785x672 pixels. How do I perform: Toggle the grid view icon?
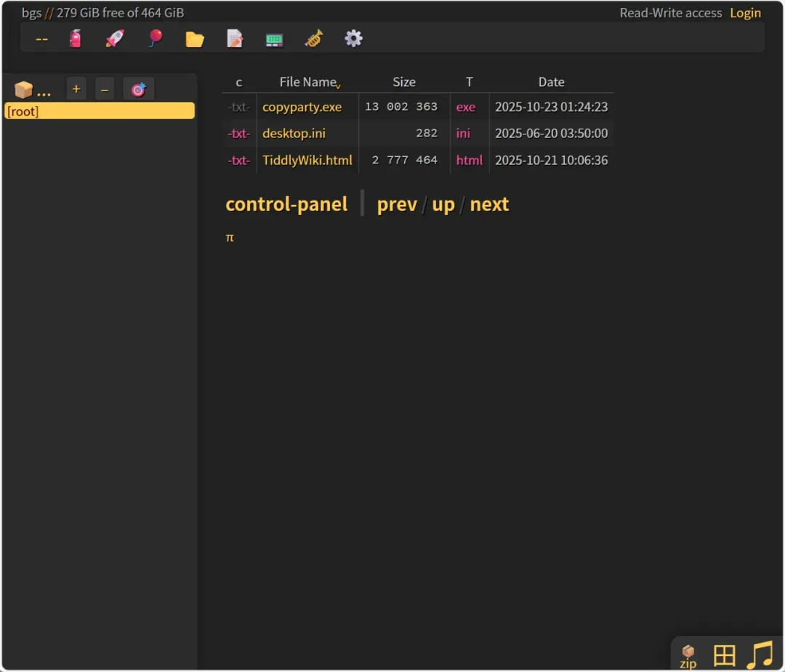point(724,655)
